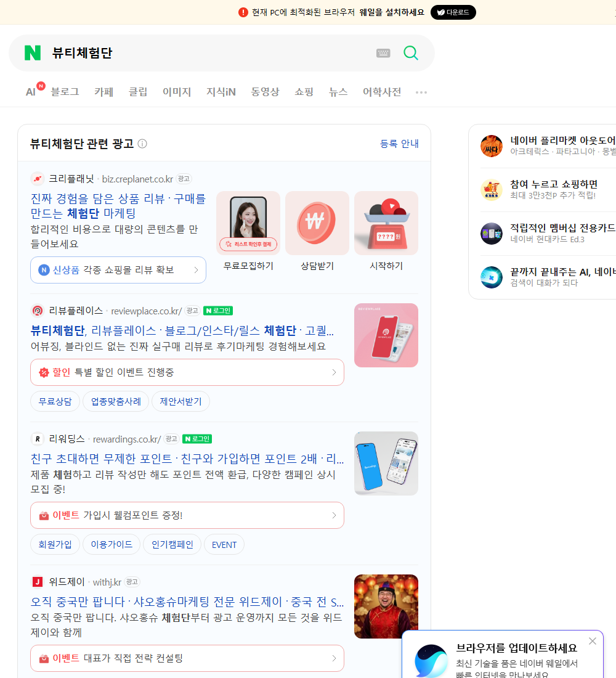Expand the 신상품 각종 쇼핑몰 리뷰 확보 banner
This screenshot has height=678, width=616.
[x=118, y=270]
